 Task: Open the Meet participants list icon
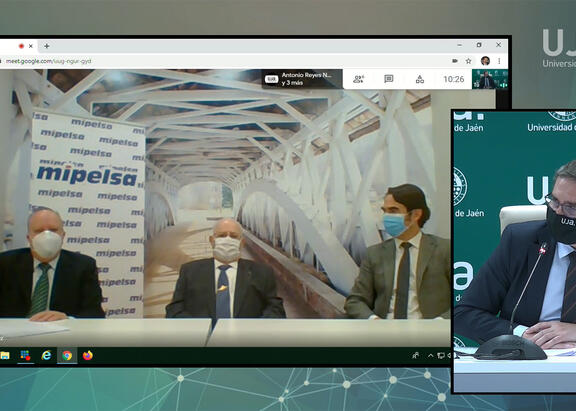tap(358, 79)
